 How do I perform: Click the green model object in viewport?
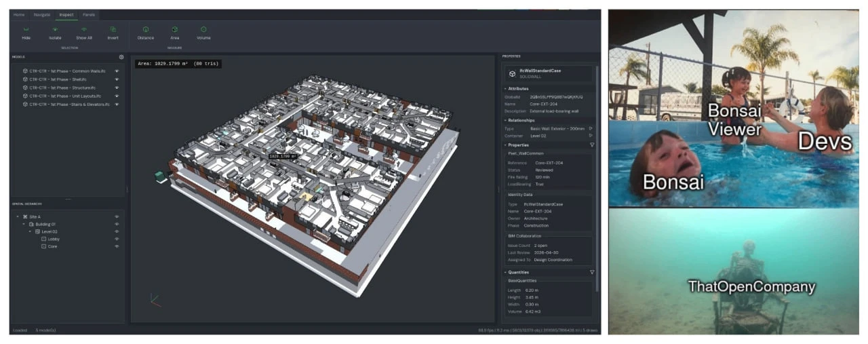pos(159,176)
